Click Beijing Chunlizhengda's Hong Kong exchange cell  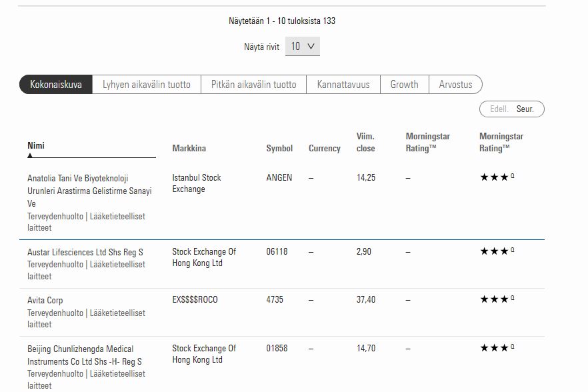pyautogui.click(x=204, y=354)
